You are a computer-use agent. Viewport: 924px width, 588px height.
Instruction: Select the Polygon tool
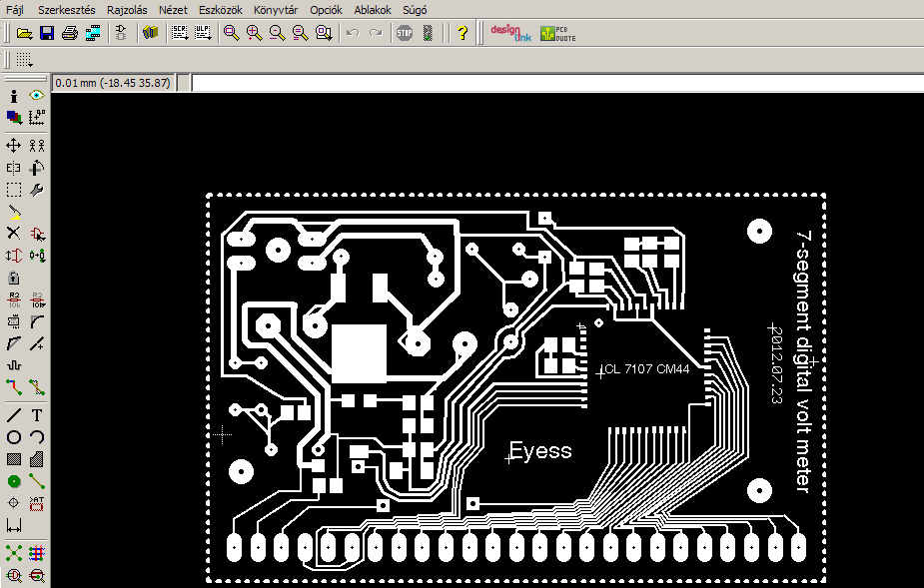coord(37,459)
